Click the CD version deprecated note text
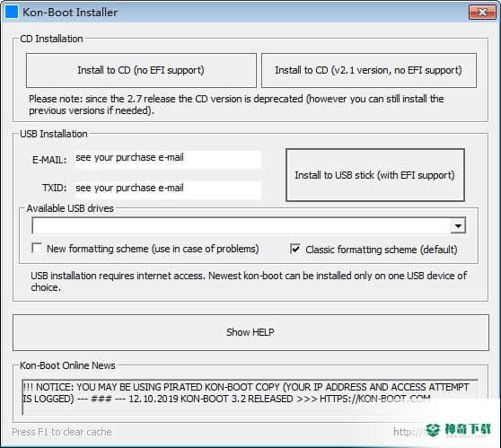 tap(236, 104)
